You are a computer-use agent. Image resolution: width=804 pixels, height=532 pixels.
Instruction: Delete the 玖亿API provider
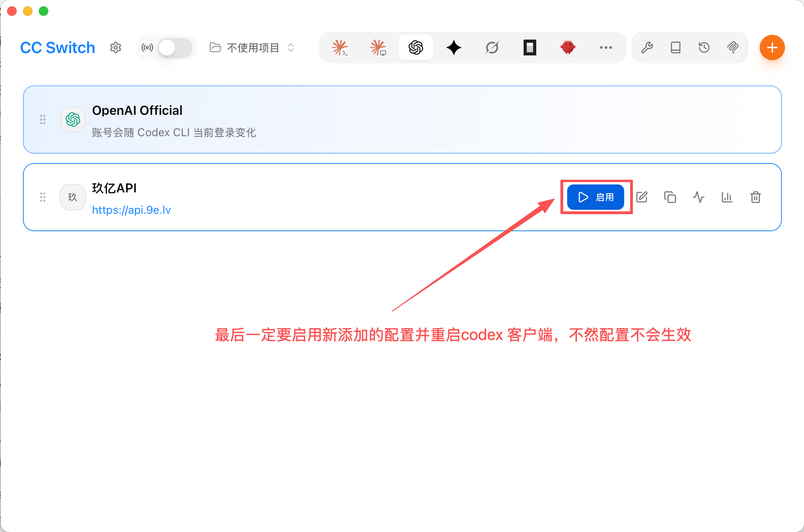(x=756, y=197)
